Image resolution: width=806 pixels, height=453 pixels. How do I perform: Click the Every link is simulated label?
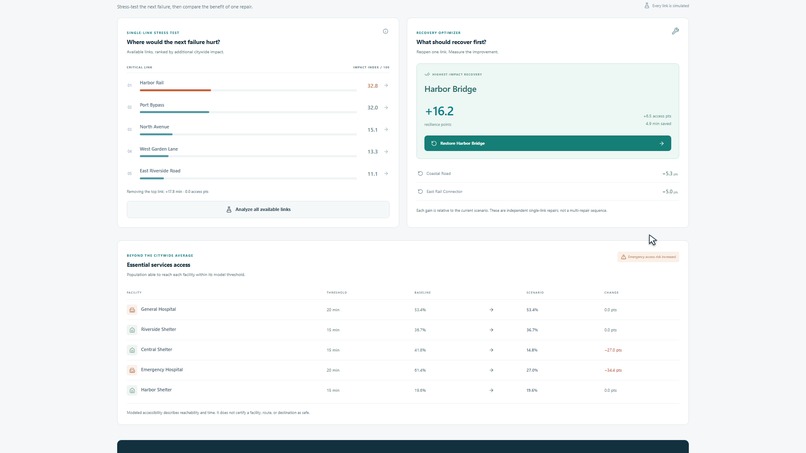click(670, 6)
